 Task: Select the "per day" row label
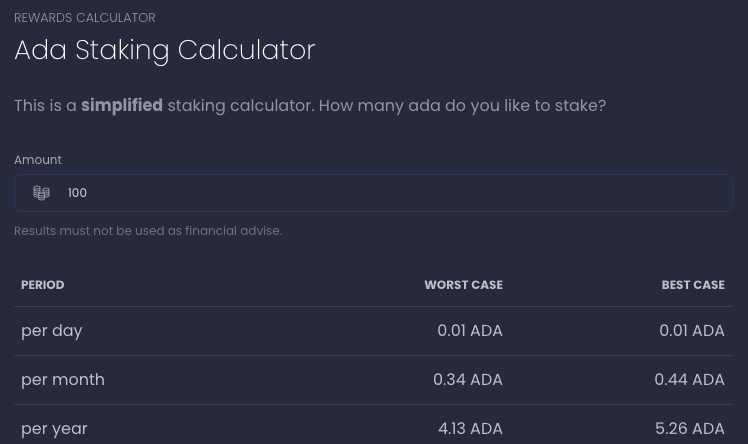(x=52, y=331)
